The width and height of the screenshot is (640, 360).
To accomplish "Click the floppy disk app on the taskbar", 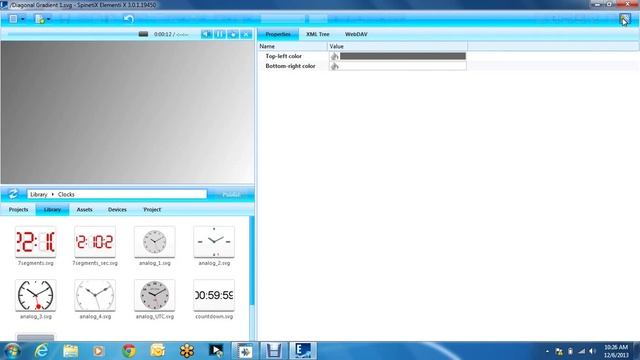I will (x=273, y=351).
